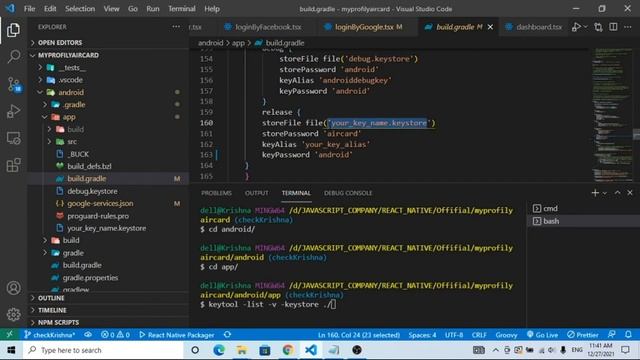Image resolution: width=640 pixels, height=360 pixels.
Task: Open the Selection menu
Action: [80, 9]
